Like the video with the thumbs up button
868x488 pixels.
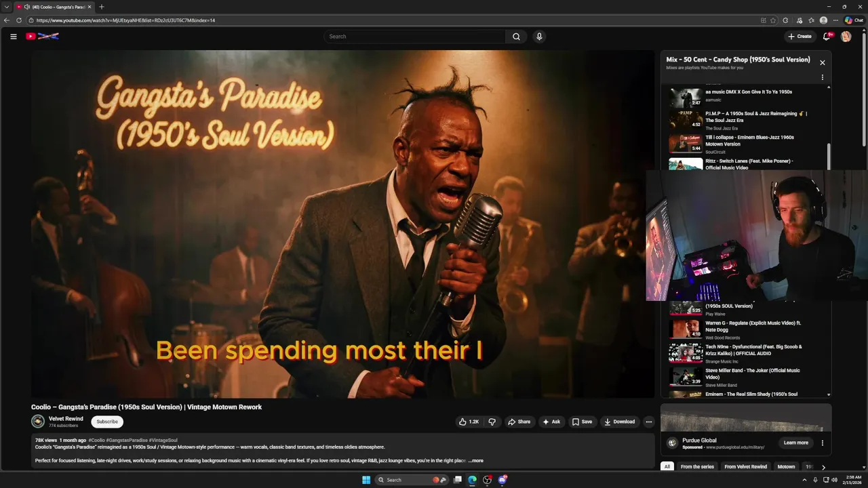tap(469, 422)
